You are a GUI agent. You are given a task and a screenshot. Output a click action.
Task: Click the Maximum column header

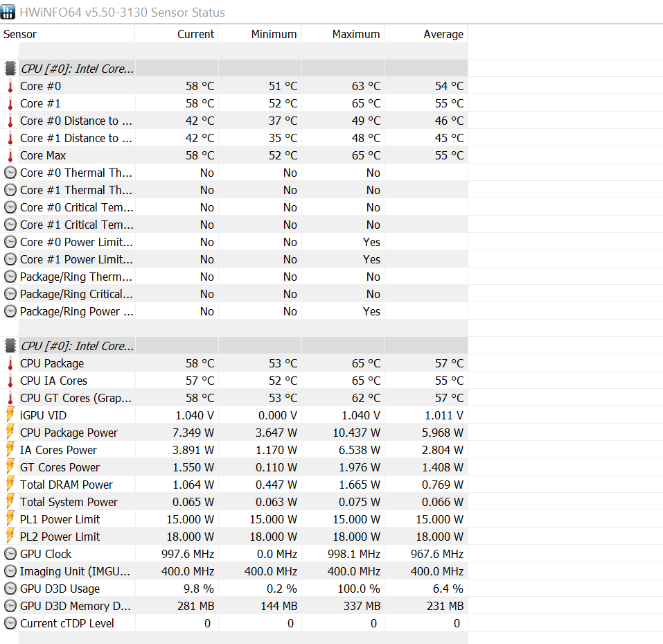(x=343, y=34)
